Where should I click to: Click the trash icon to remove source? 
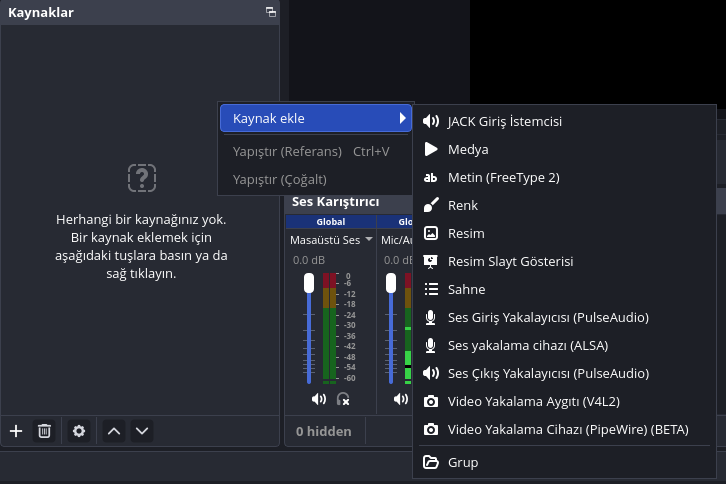44,431
